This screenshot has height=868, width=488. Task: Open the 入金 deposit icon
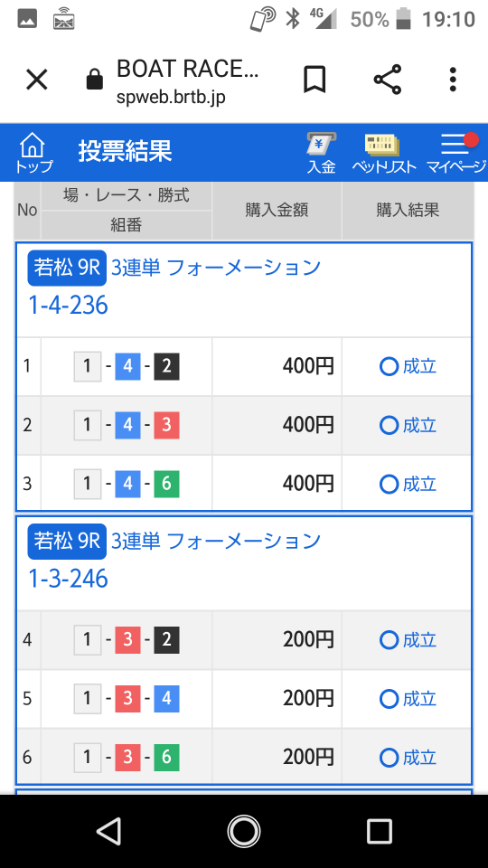(322, 154)
